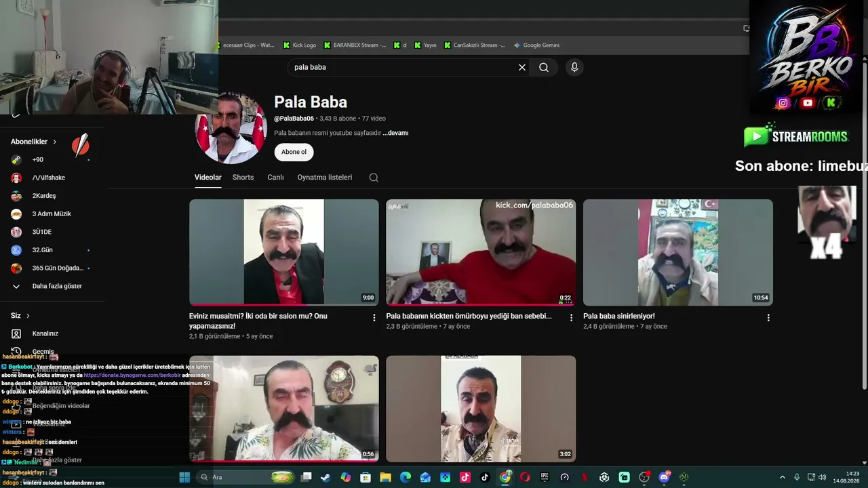Play the 0:22 video thumbnail
Image resolution: width=868 pixels, height=488 pixels.
[481, 252]
